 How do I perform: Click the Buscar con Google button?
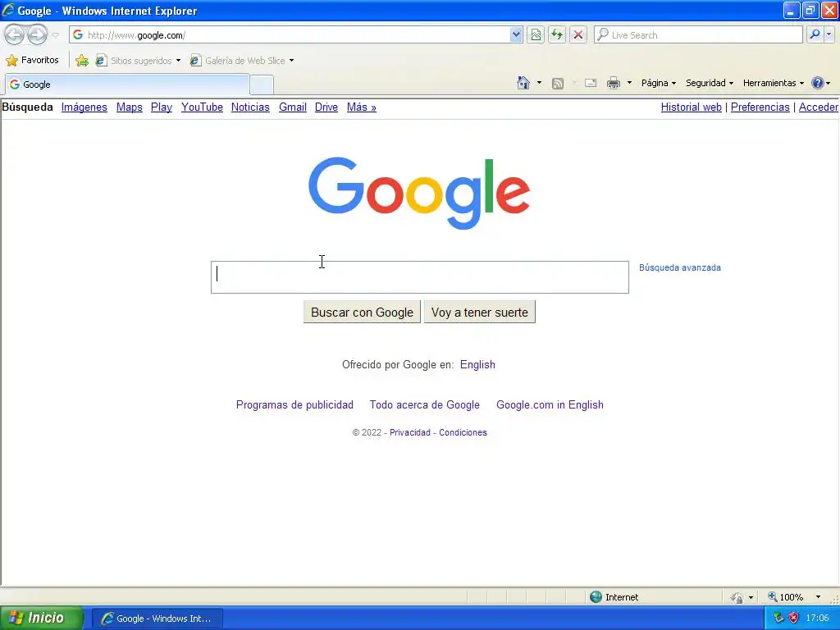coord(362,313)
